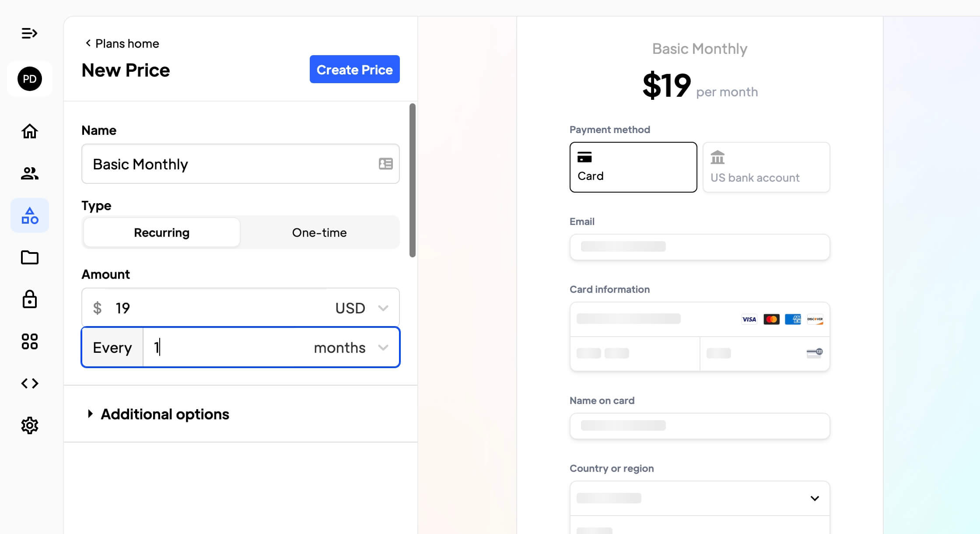This screenshot has height=534, width=980.
Task: Open the code brackets developer icon
Action: coord(30,383)
